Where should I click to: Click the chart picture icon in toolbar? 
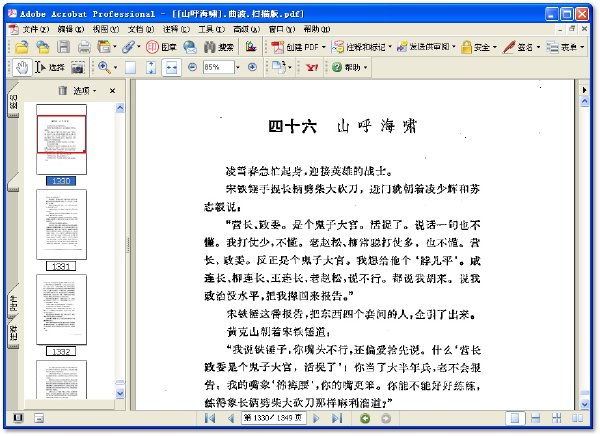coord(251,47)
